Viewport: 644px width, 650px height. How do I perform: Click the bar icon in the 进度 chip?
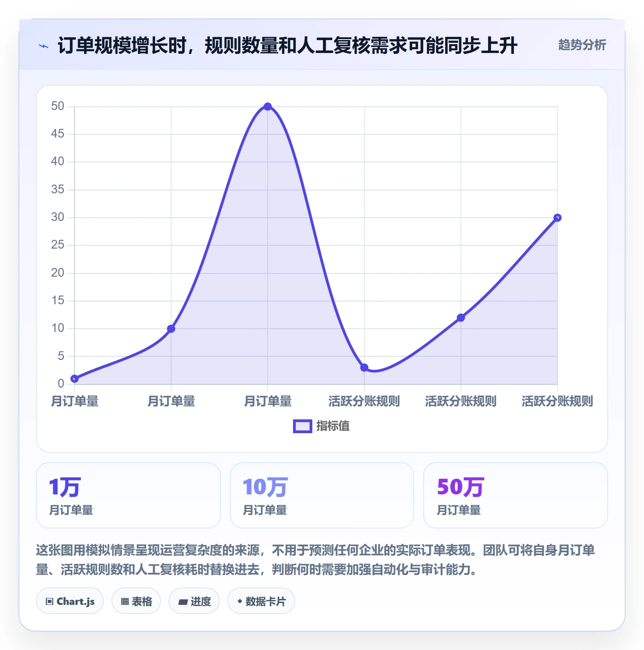point(183,602)
